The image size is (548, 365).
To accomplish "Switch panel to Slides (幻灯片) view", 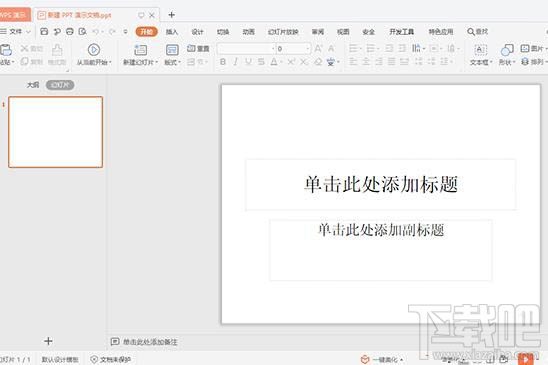I will [60, 85].
